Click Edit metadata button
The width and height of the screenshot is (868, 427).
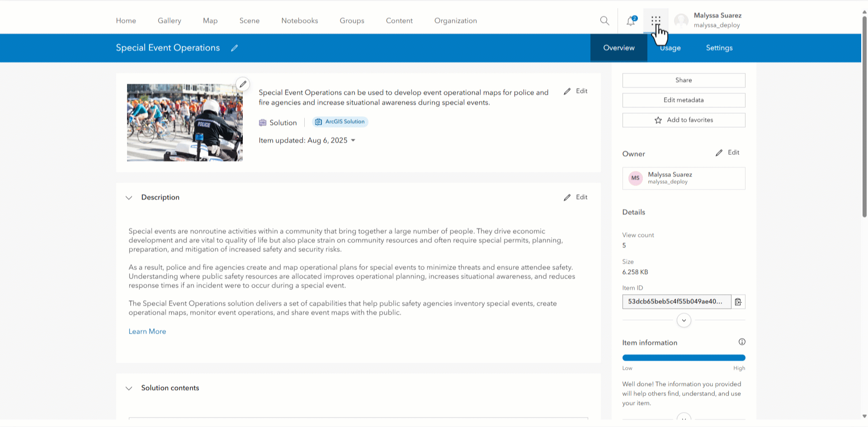point(684,100)
